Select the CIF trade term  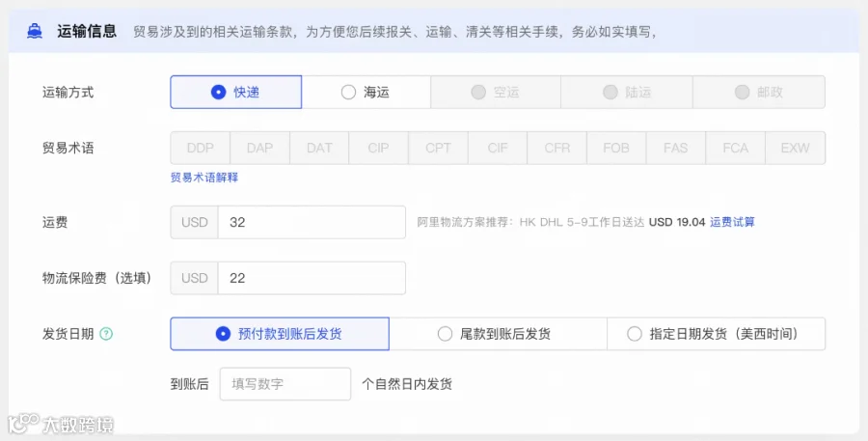(498, 148)
